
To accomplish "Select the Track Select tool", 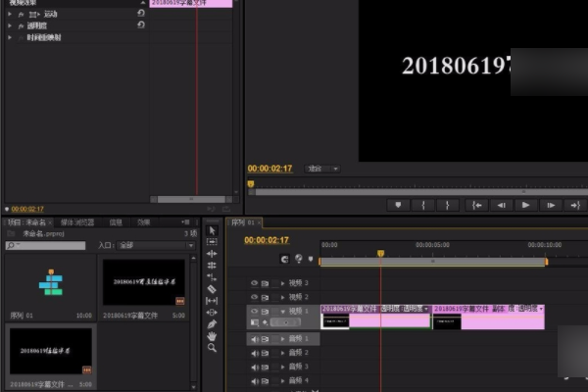I will point(212,242).
